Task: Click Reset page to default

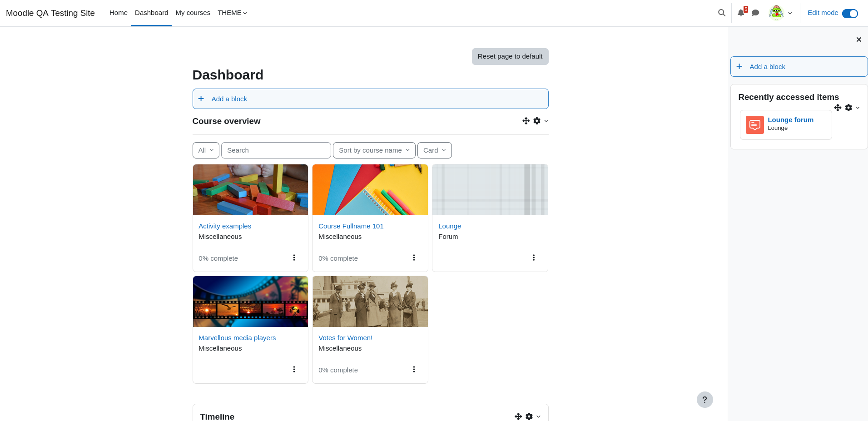Action: pyautogui.click(x=510, y=56)
